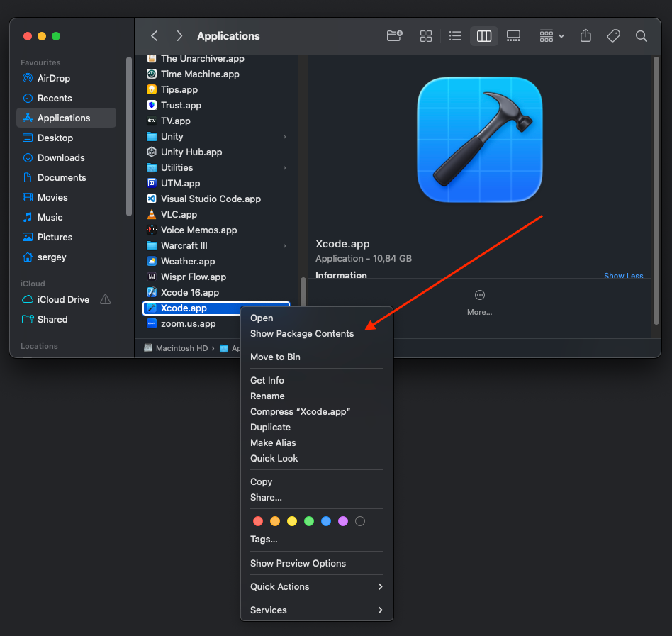The width and height of the screenshot is (672, 636).
Task: Click iCloud Drive warning triangle
Action: pos(106,300)
